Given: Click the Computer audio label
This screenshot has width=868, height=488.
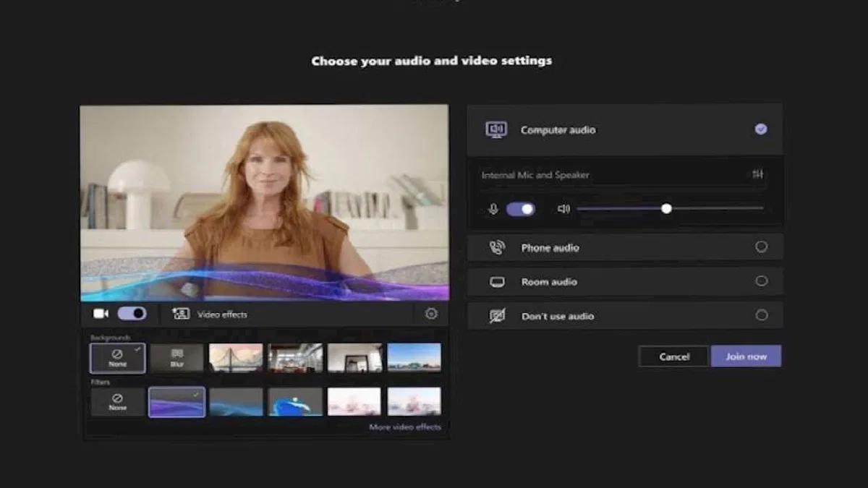Looking at the screenshot, I should pyautogui.click(x=558, y=130).
